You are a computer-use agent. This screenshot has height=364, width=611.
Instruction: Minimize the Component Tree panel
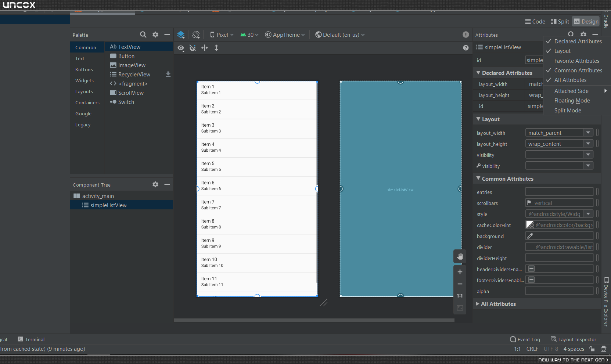(x=167, y=184)
